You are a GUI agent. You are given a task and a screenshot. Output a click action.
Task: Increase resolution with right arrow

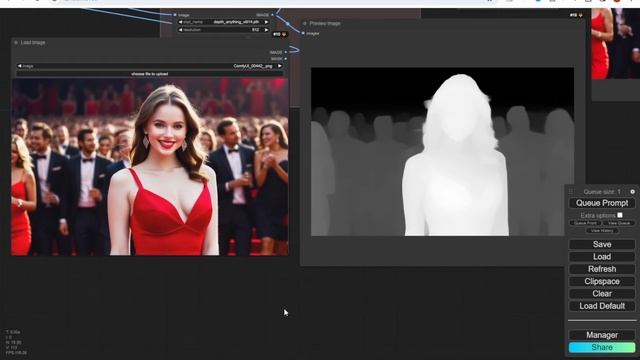(267, 30)
